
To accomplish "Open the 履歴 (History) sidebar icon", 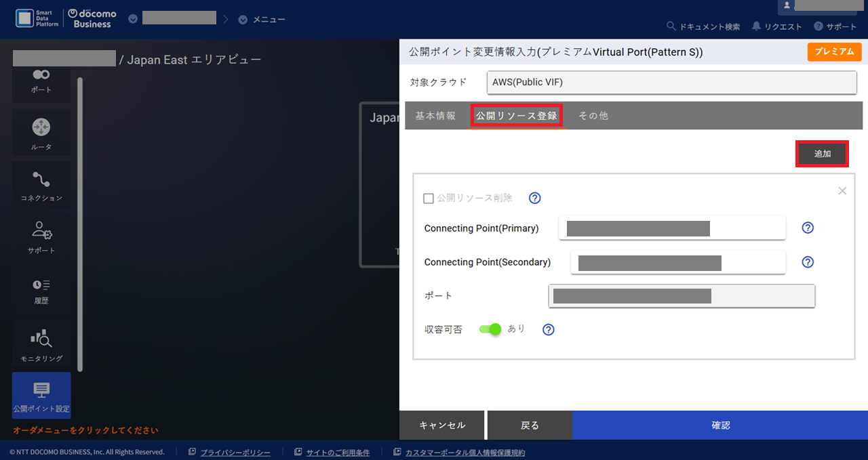I will coord(41,290).
